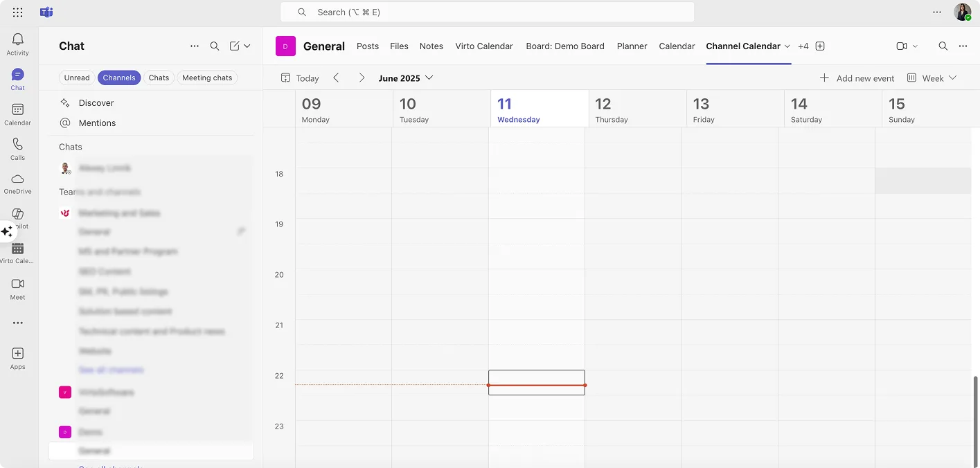Image resolution: width=980 pixels, height=468 pixels.
Task: Add a new event to the calendar
Action: point(857,78)
